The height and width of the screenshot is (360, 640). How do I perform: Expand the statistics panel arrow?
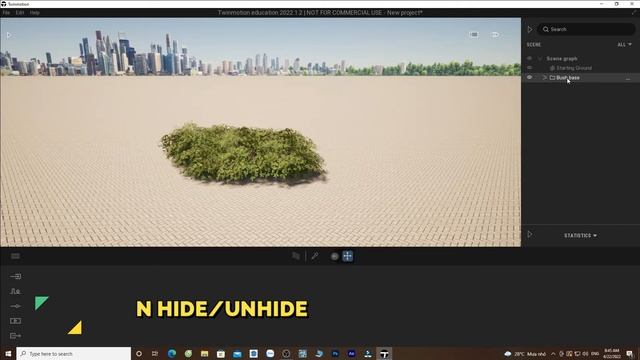[x=530, y=234]
